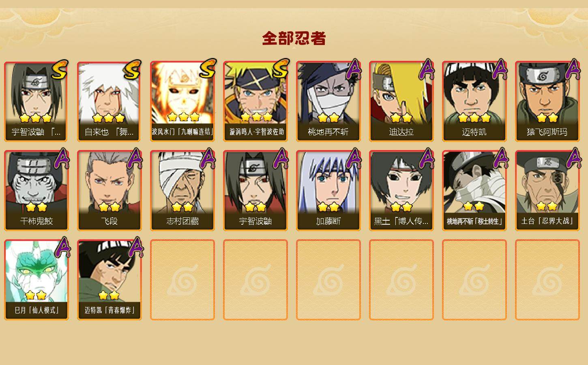The image size is (588, 365).
Task: Select the A-rank 宇智波鼬 card
Action: click(255, 191)
